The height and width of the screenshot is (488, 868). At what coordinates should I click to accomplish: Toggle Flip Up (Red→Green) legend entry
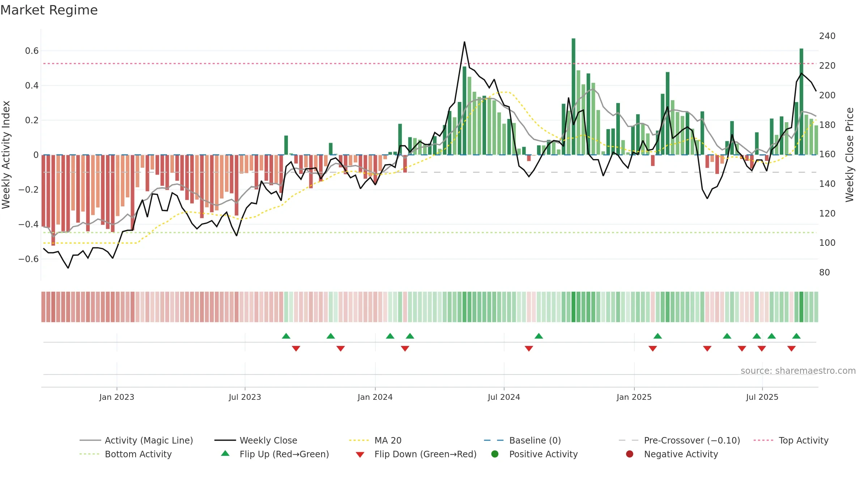[275, 454]
